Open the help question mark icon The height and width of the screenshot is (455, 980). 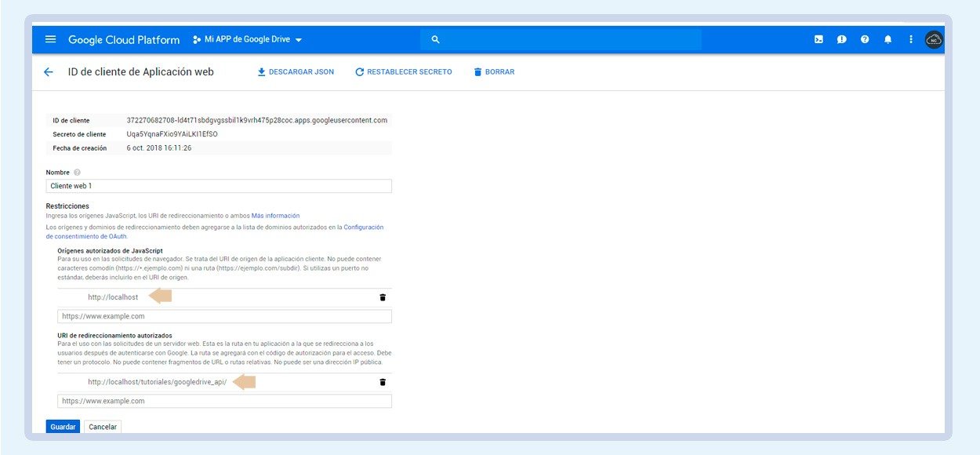tap(865, 39)
